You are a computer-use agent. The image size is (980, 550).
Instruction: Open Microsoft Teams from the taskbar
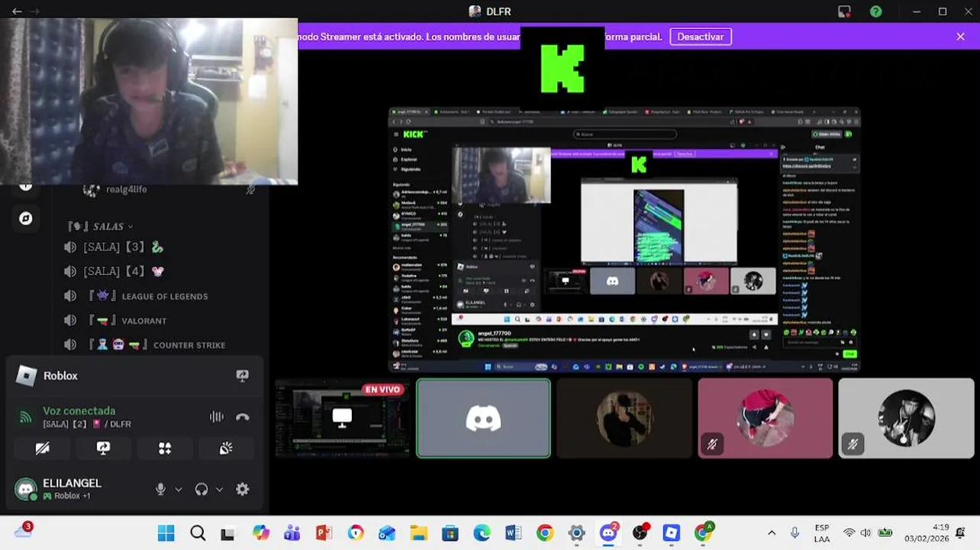coord(292,533)
